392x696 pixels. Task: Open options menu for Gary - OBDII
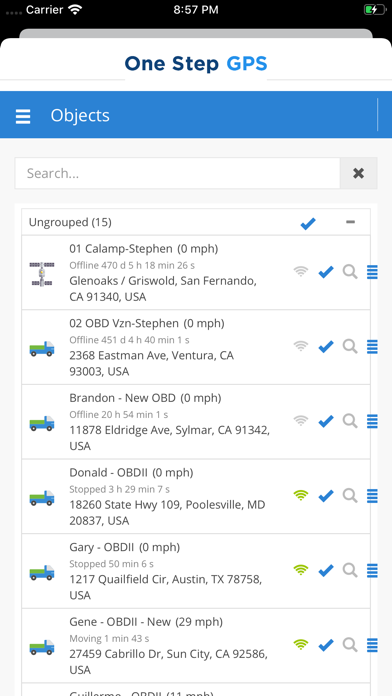tap(372, 570)
